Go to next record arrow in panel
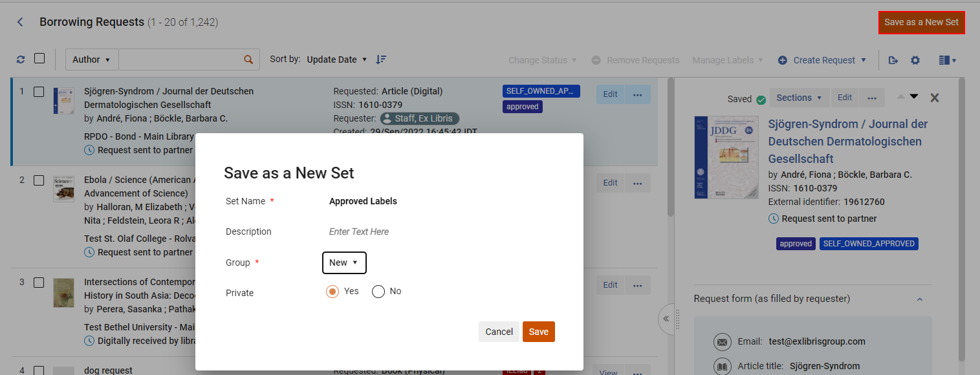The width and height of the screenshot is (980, 375). point(914,97)
